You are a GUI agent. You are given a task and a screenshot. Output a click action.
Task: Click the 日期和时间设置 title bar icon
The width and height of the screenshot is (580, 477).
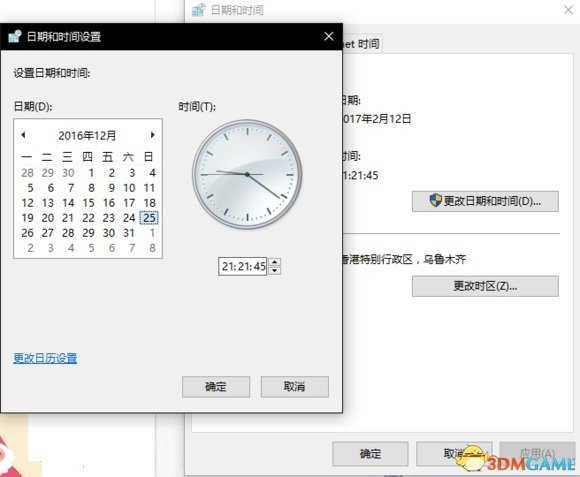point(15,36)
